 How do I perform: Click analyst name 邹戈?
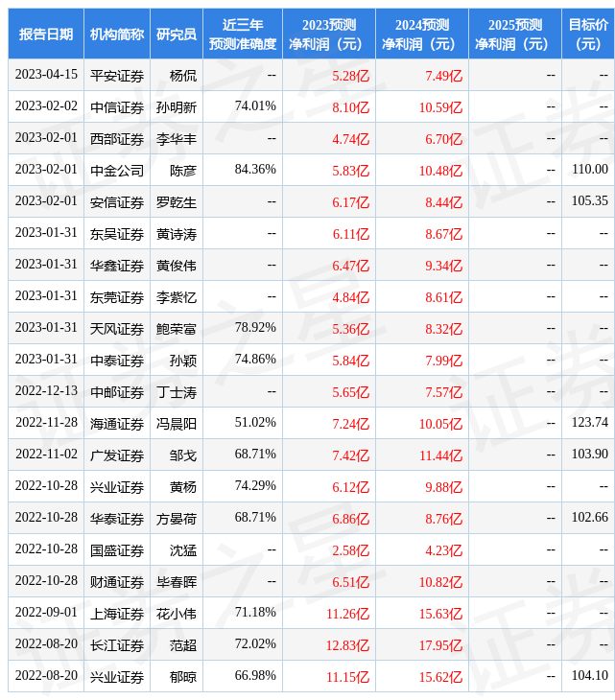183,455
